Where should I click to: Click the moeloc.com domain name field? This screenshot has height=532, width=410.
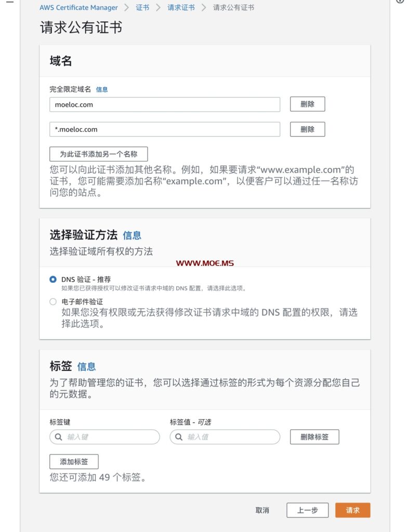coord(165,104)
